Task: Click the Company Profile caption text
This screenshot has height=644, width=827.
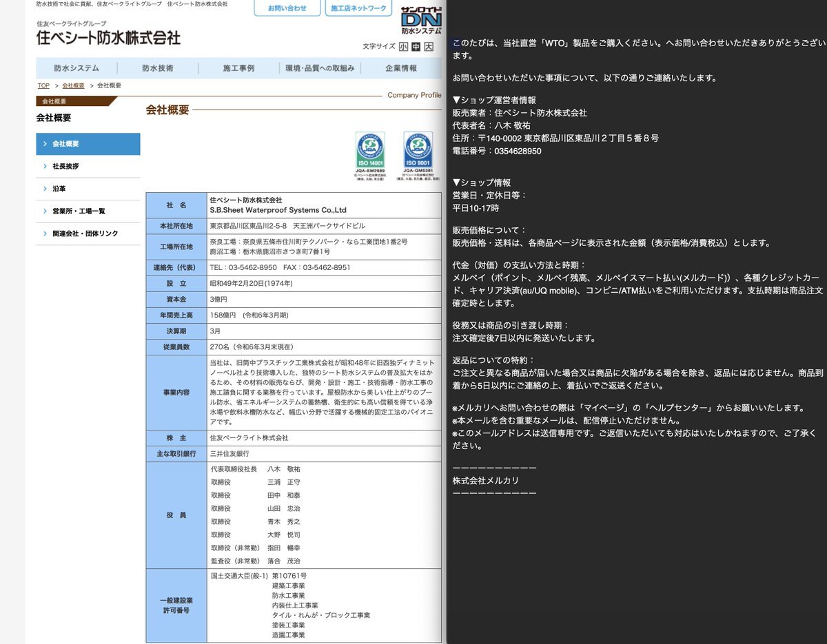Action: (x=414, y=95)
